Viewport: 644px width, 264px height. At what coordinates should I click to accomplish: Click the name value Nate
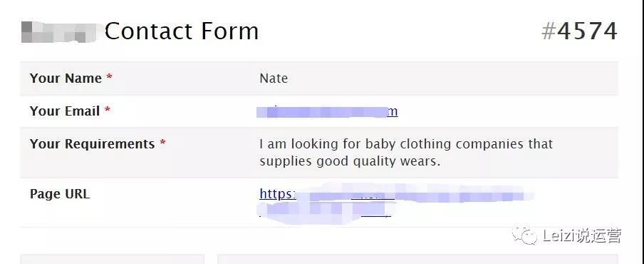click(x=274, y=78)
